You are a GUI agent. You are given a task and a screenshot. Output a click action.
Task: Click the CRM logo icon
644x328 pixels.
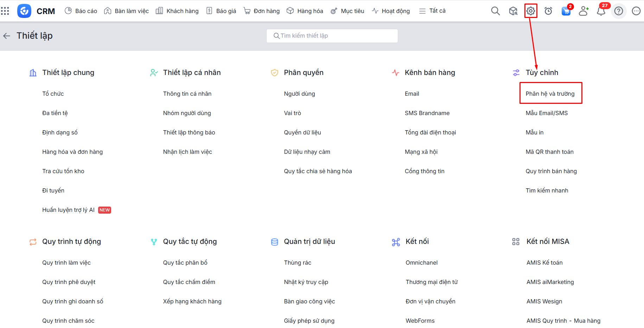[x=24, y=11]
